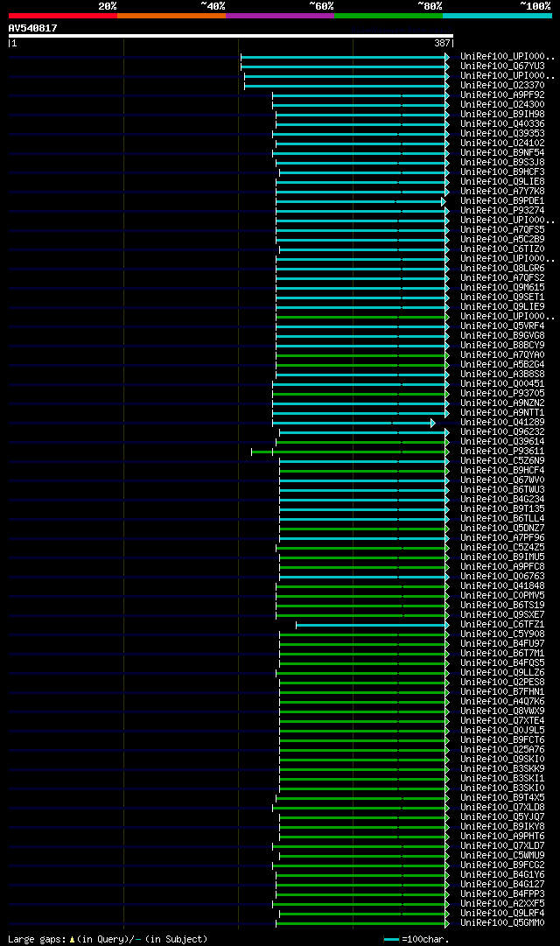The width and height of the screenshot is (560, 946).
Task: Select the UniRef100_Q9LLZ6 label
Action: [502, 673]
